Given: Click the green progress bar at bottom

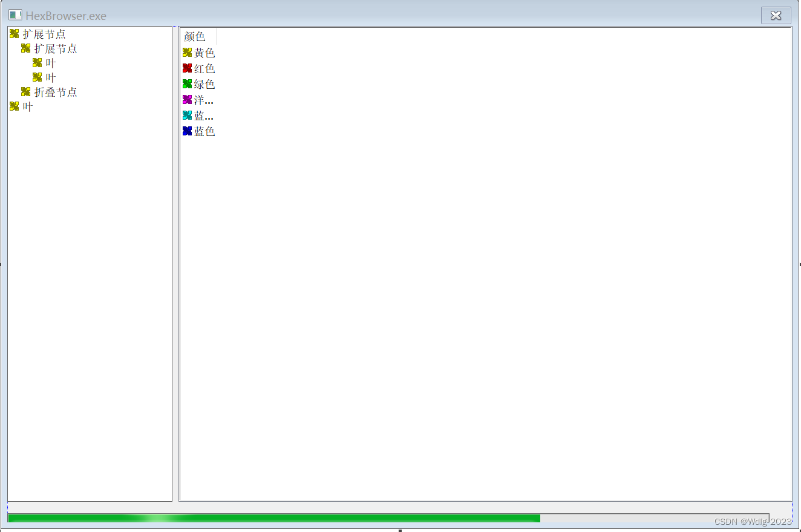Looking at the screenshot, I should click(x=388, y=518).
